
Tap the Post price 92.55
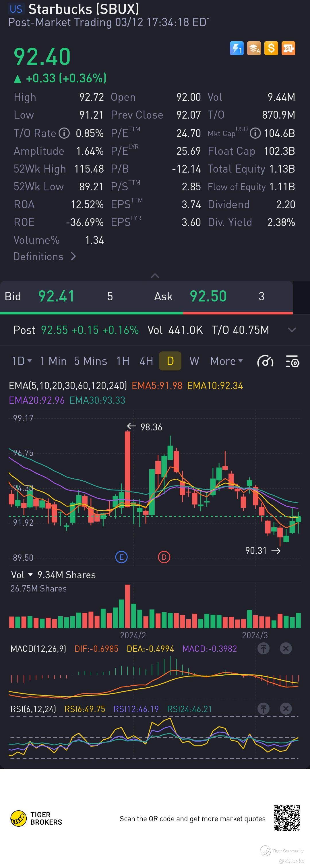54,330
